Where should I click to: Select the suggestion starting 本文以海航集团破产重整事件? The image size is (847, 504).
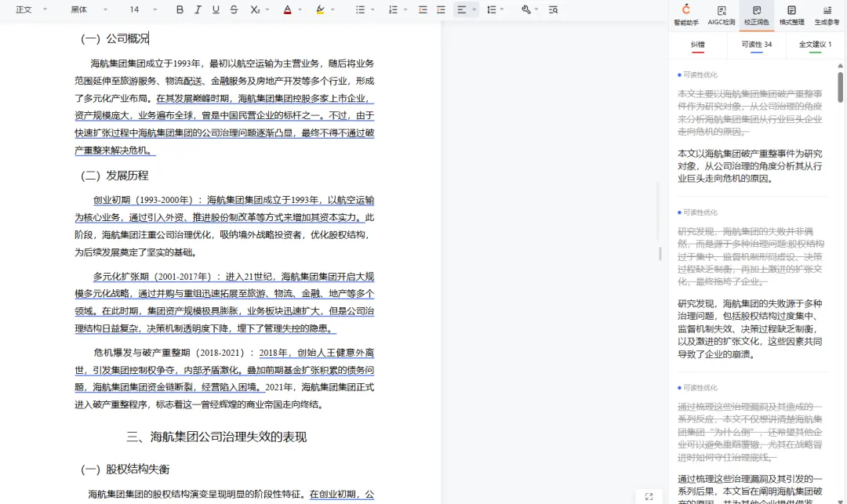(x=751, y=166)
